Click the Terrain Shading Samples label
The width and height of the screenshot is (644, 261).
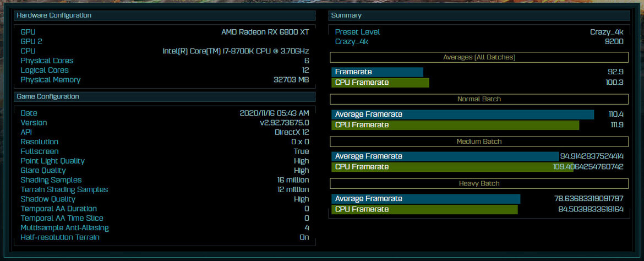64,189
